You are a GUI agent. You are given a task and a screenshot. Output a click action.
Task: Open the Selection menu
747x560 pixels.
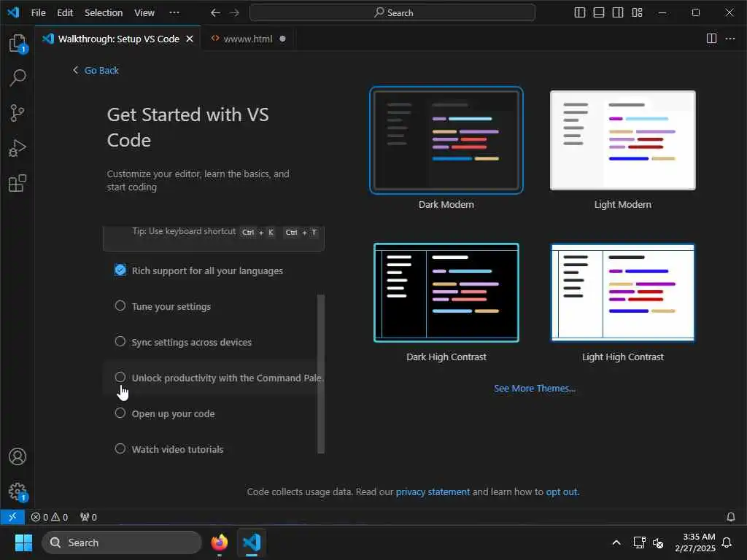tap(104, 13)
